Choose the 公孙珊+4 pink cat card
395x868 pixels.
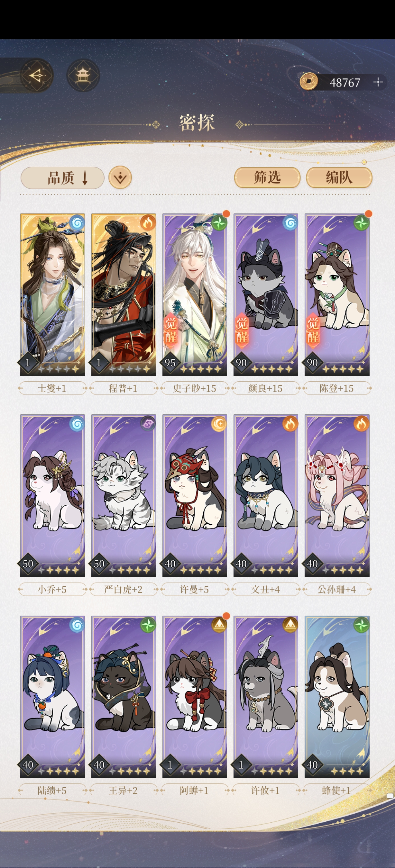337,495
